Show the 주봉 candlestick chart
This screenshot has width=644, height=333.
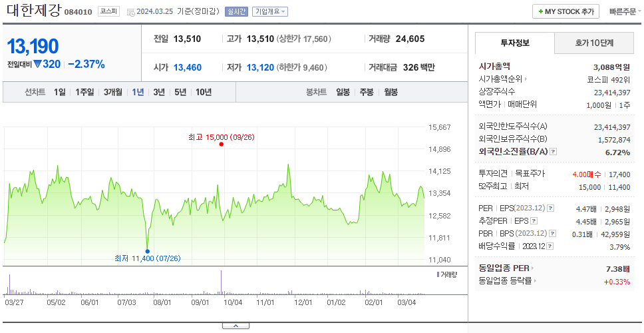[367, 92]
